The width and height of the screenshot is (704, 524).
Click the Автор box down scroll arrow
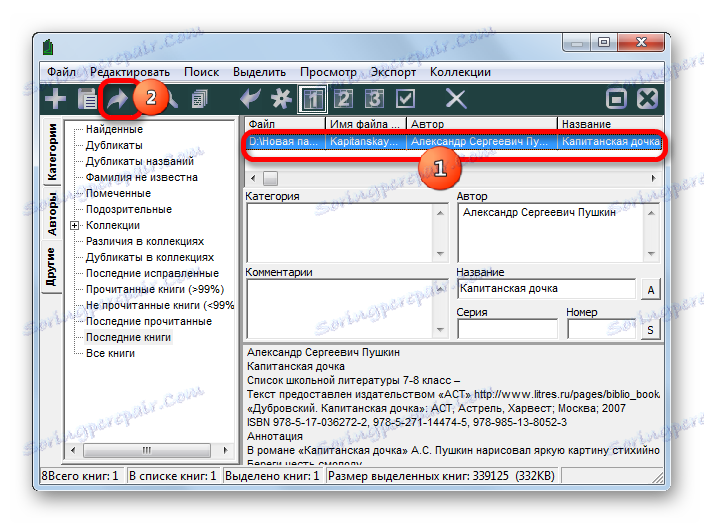click(651, 254)
